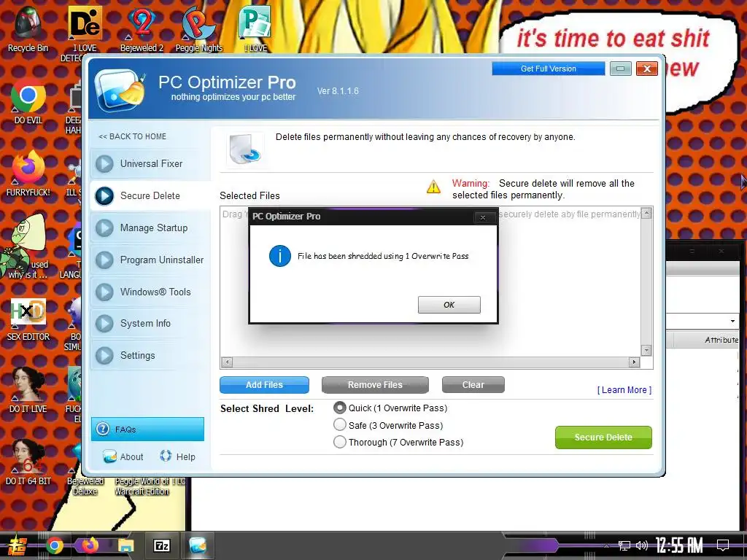Close the PC Optimizer Pro message dialog

point(483,217)
